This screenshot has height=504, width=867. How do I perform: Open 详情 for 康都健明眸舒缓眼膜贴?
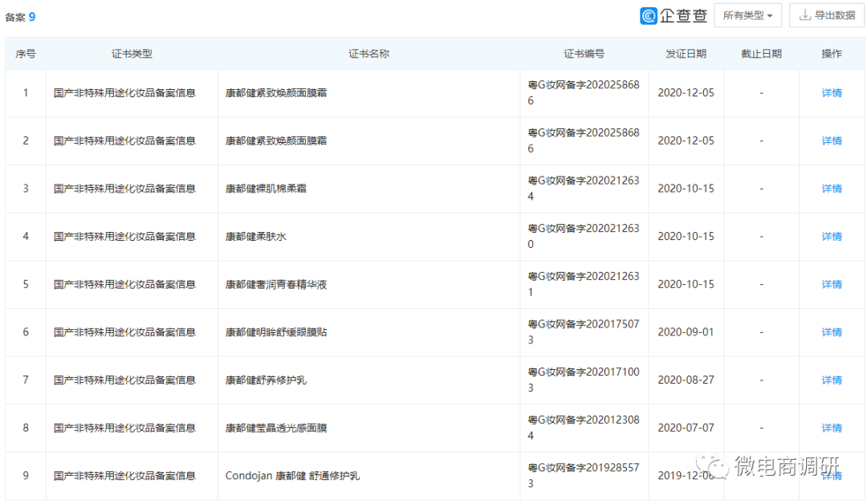[x=832, y=332]
